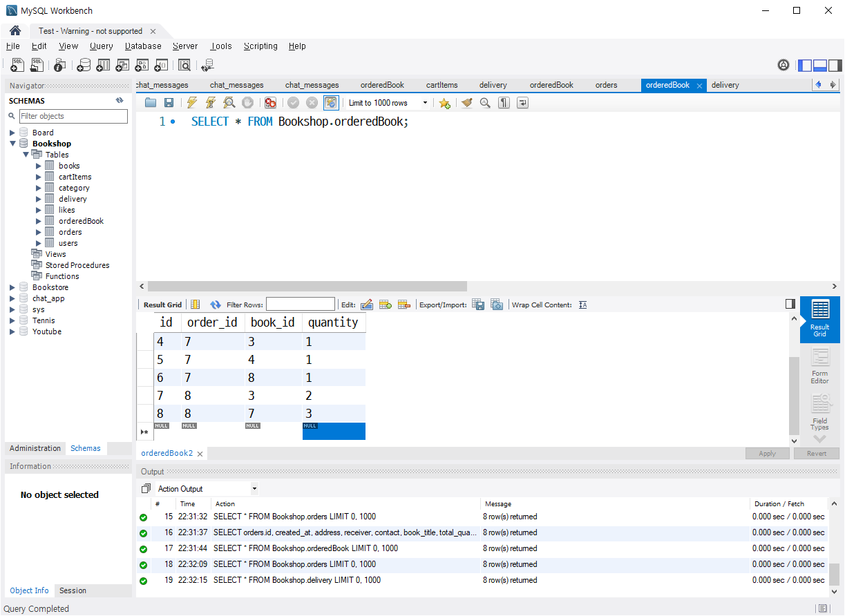845x616 pixels.
Task: Switch to the orders query tab
Action: [607, 85]
